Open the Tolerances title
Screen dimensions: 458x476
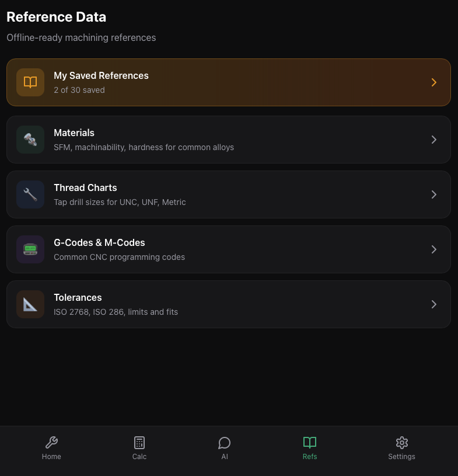pos(78,298)
